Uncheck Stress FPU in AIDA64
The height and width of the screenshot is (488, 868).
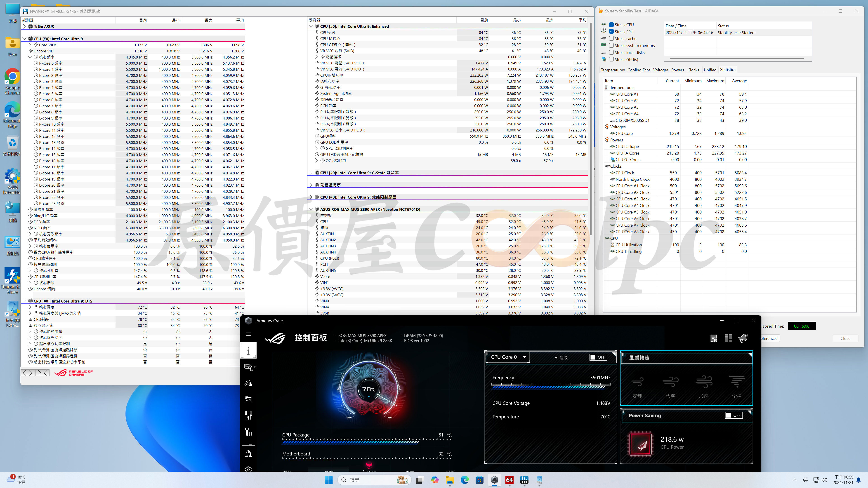pyautogui.click(x=611, y=32)
